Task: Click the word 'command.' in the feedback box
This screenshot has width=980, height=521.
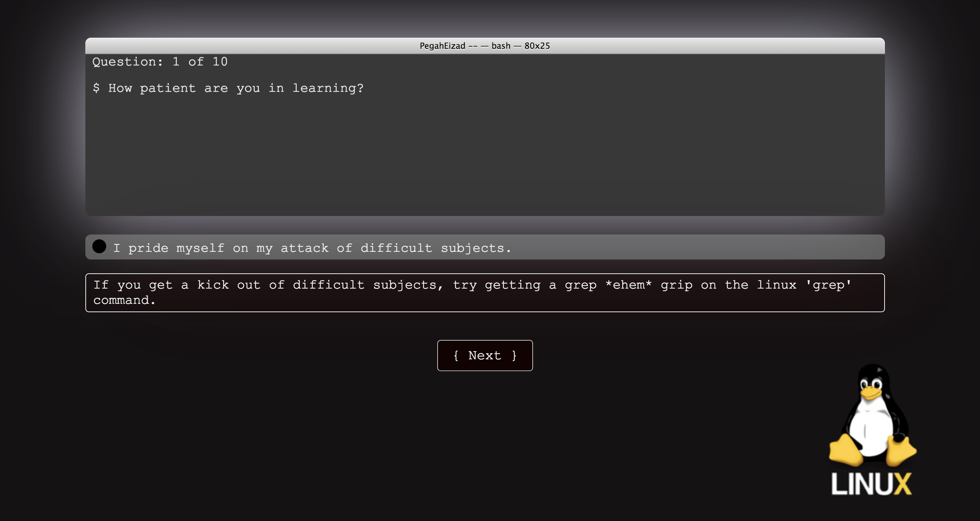Action: tap(124, 300)
